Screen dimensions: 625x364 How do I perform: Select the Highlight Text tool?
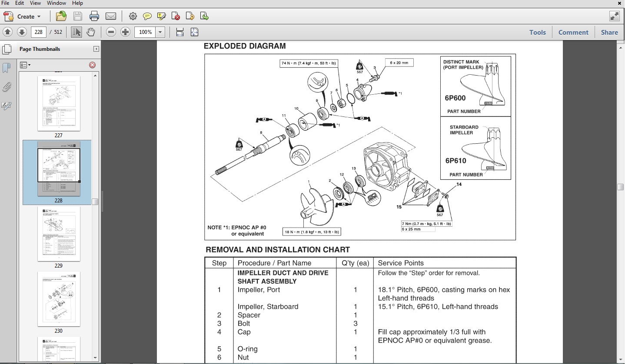tap(161, 16)
